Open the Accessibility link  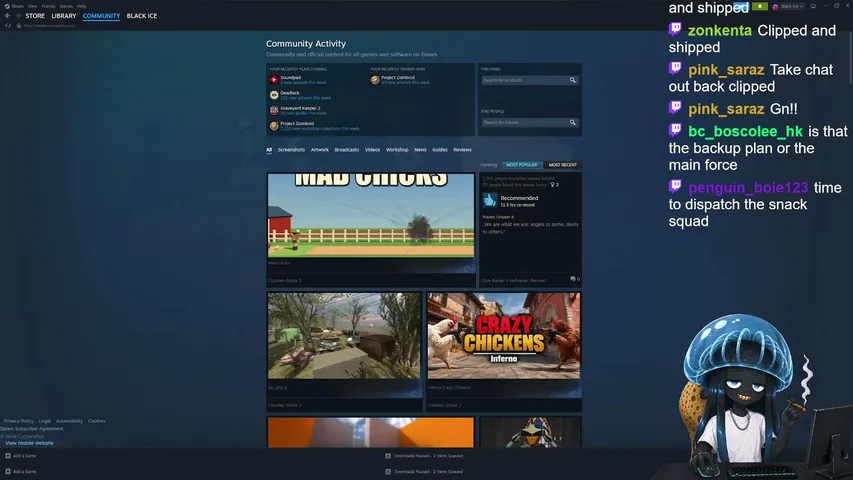(x=69, y=421)
